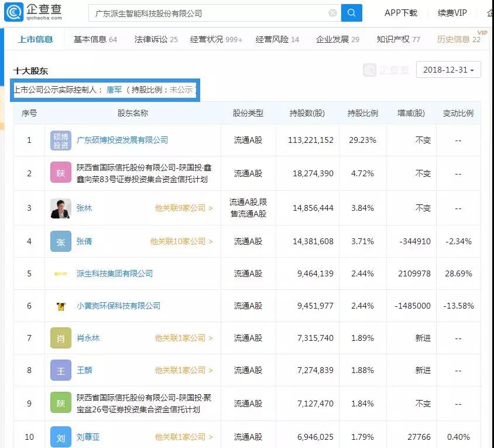Select the 企业发展 tab
Viewport: 494px width, 448px height.
pyautogui.click(x=337, y=39)
